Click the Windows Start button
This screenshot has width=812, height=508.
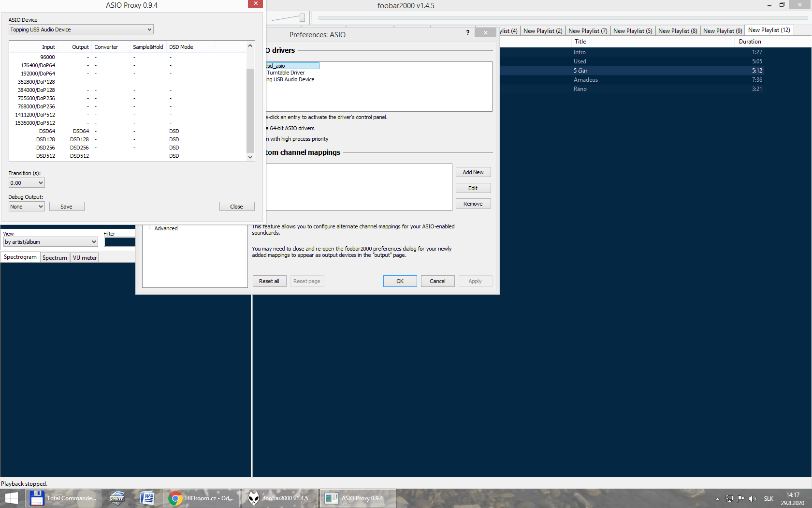coord(11,498)
